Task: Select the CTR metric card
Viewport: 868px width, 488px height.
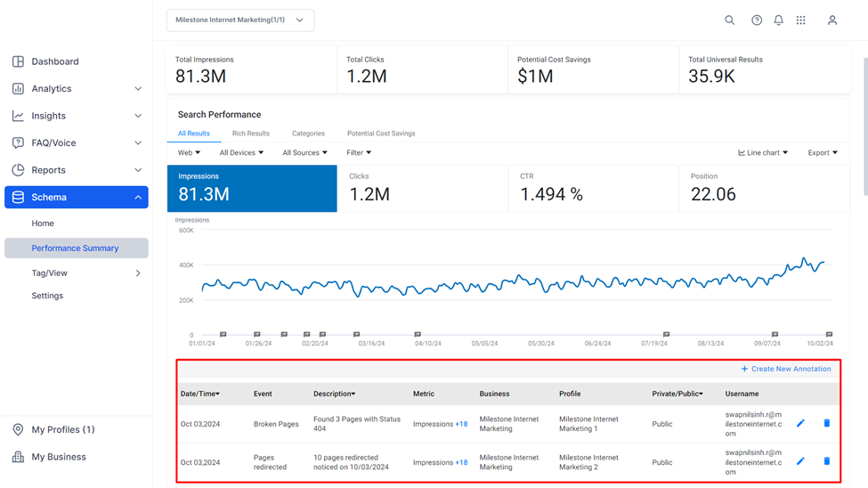Action: pyautogui.click(x=594, y=188)
